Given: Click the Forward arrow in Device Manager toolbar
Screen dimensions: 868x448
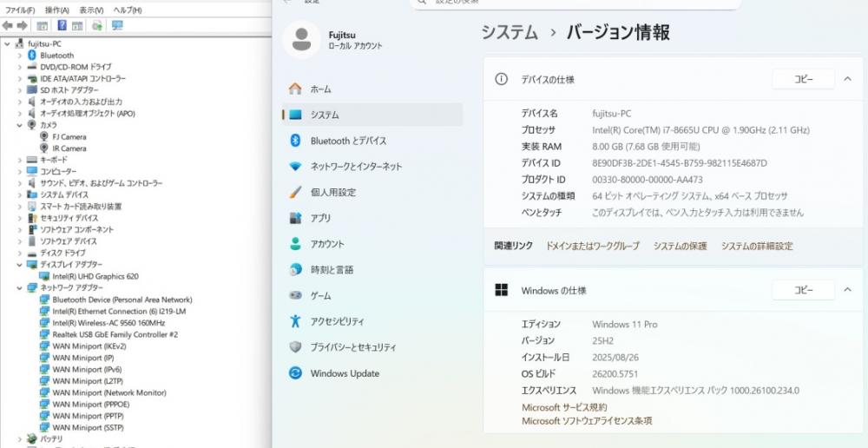Looking at the screenshot, I should click(x=23, y=25).
